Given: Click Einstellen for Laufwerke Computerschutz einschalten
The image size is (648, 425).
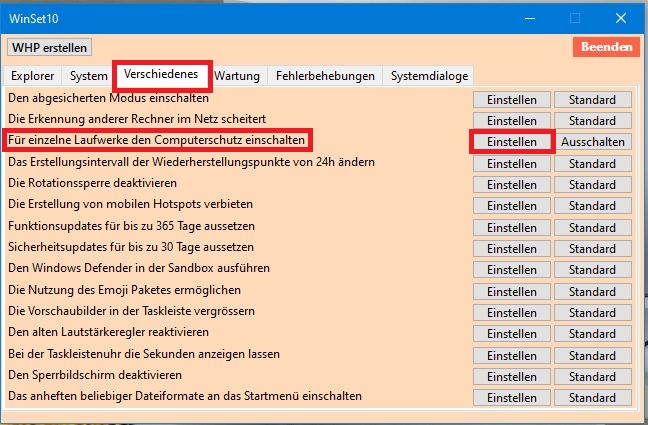Looking at the screenshot, I should tap(512, 142).
